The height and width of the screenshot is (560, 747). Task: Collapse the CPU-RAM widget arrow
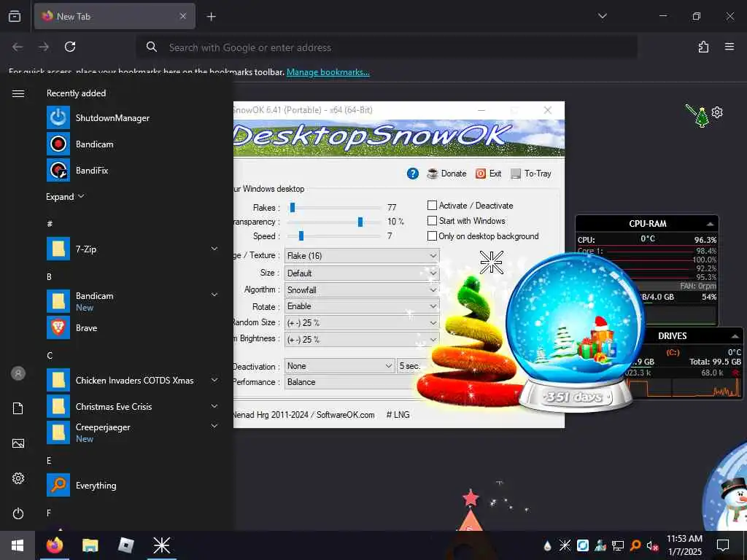coord(710,224)
